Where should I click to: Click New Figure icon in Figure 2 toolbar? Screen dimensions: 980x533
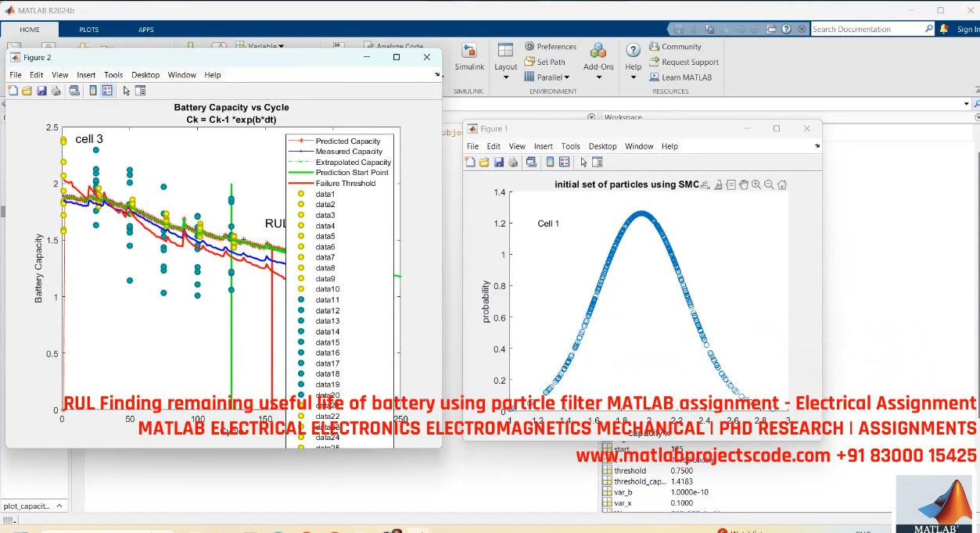(13, 91)
